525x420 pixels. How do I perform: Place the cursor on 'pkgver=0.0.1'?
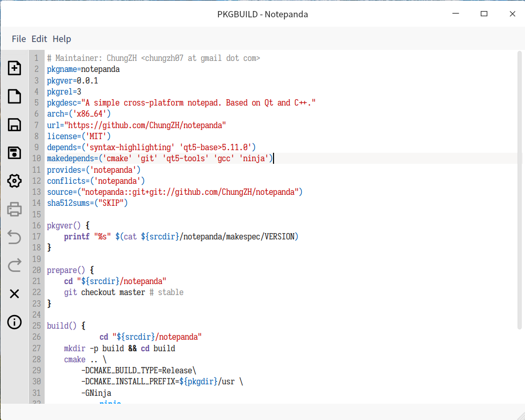point(72,81)
